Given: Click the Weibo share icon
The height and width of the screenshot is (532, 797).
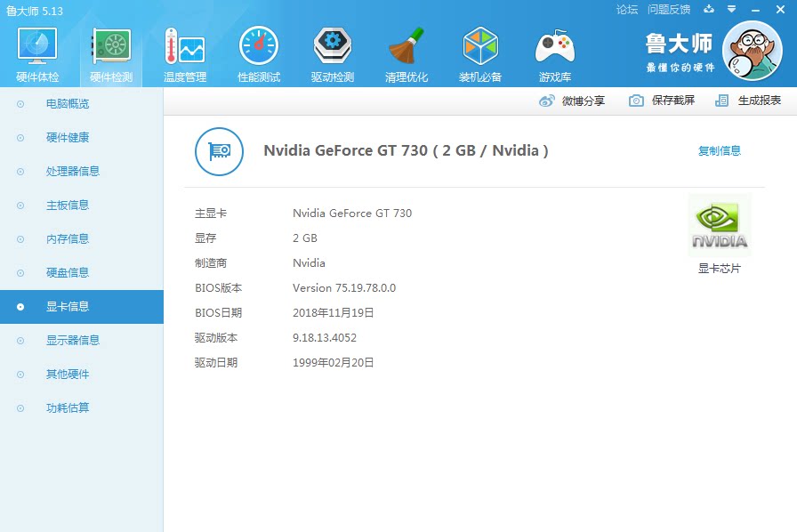Looking at the screenshot, I should point(546,101).
